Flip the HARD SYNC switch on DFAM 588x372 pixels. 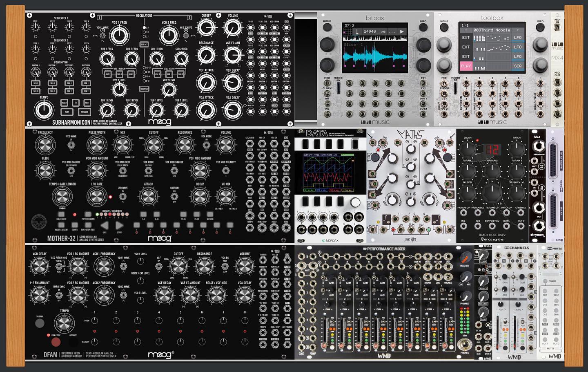click(59, 294)
